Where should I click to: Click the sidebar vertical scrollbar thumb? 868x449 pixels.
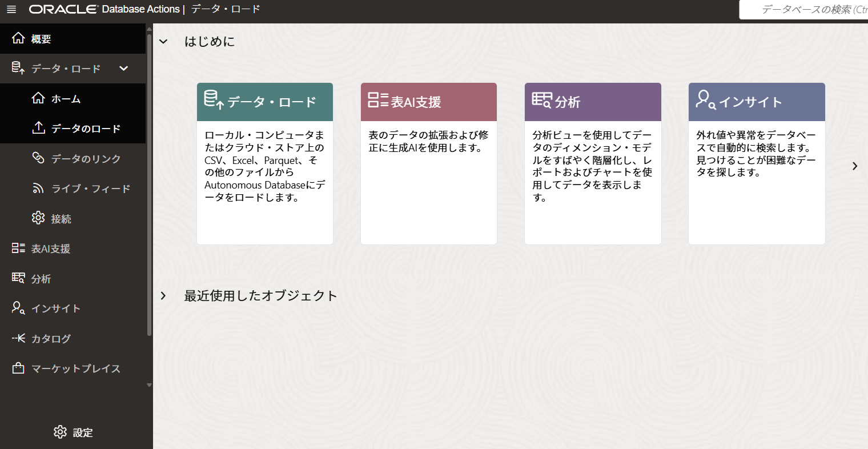150,185
